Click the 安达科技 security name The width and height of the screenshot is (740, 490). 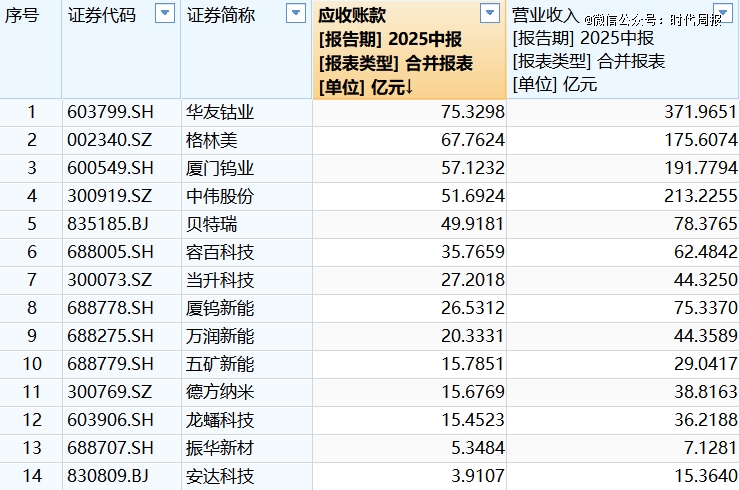220,476
